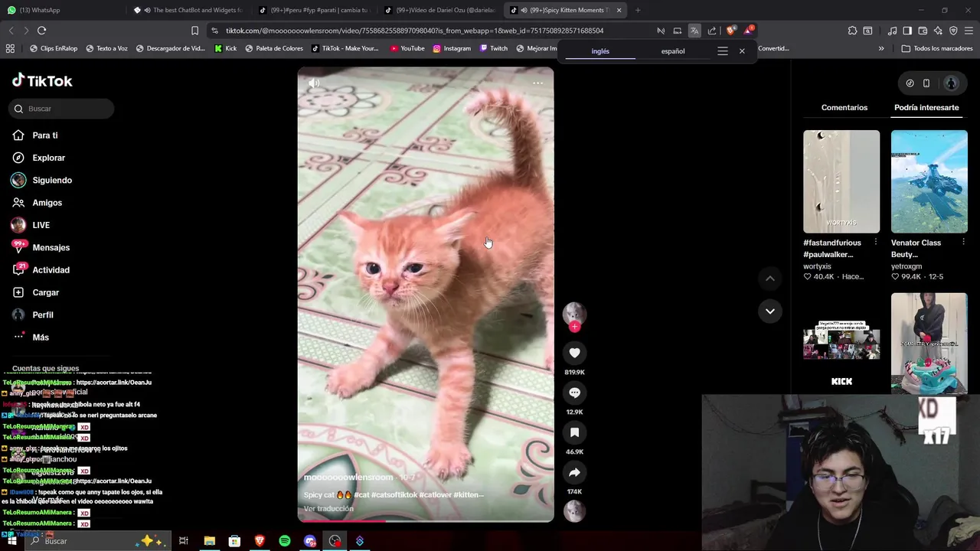Image resolution: width=980 pixels, height=551 pixels.
Task: Mute the video with the speaker icon
Action: (x=314, y=83)
